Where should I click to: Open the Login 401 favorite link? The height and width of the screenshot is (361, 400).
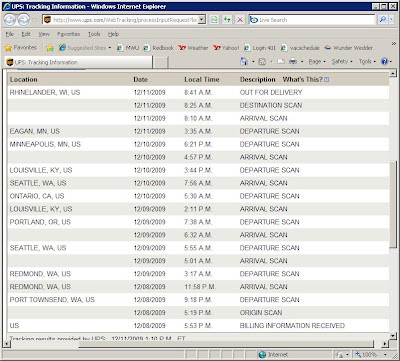pos(260,48)
